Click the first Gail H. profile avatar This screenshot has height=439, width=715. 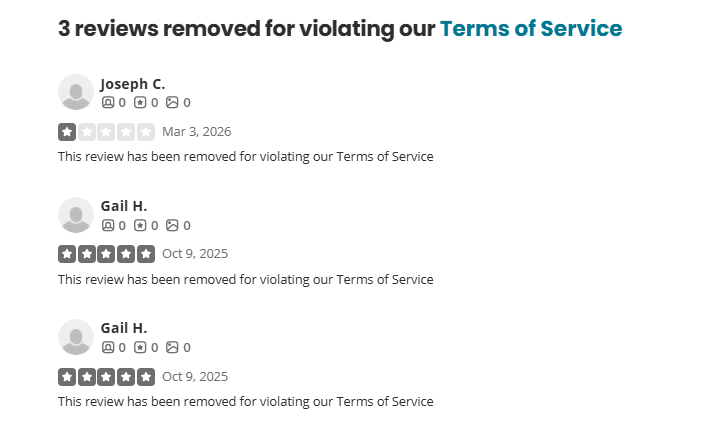[76, 215]
